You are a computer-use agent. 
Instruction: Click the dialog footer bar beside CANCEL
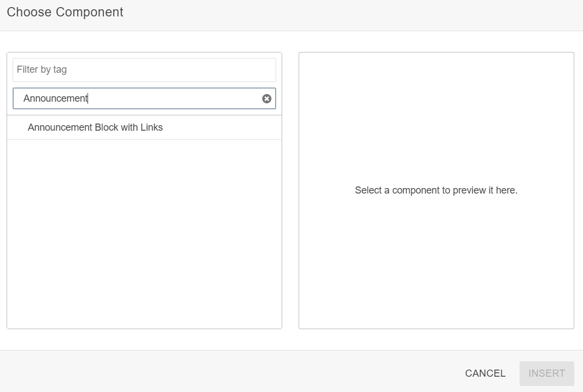[223, 371]
